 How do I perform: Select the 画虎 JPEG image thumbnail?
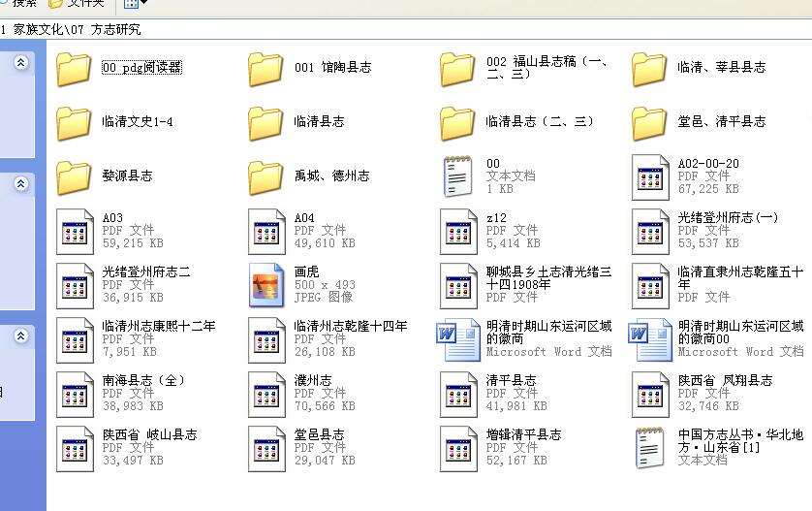266,285
